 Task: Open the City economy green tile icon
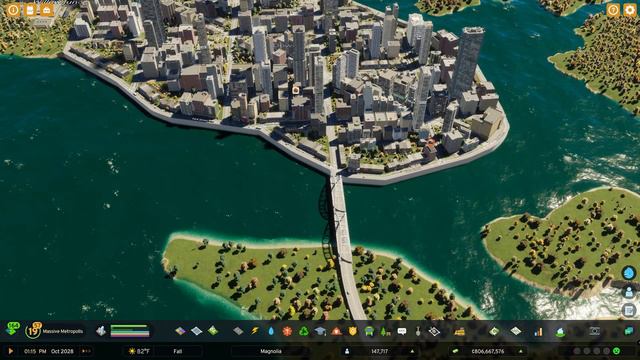tap(494, 331)
